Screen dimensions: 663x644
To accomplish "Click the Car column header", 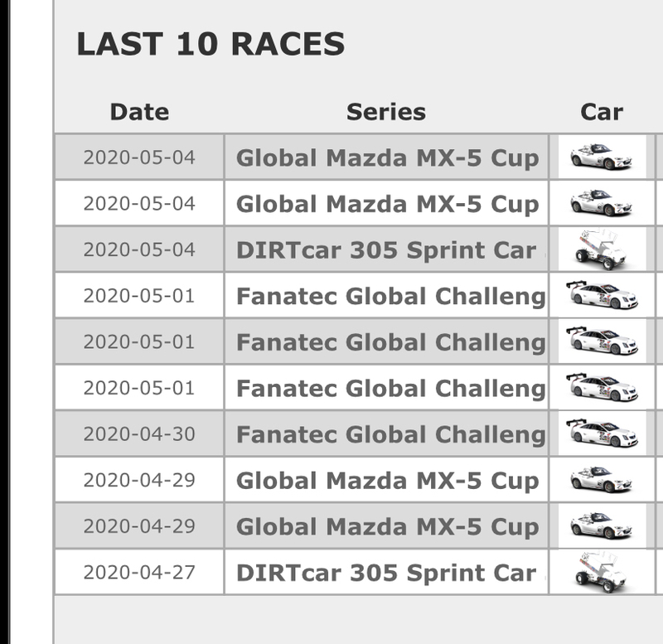I will tap(602, 112).
